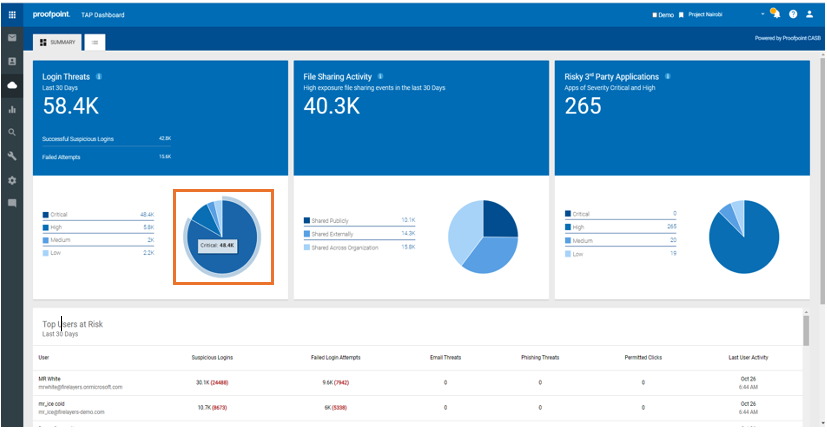Sort by Suspicious Logins column header
Image resolution: width=827 pixels, height=436 pixels.
click(212, 357)
